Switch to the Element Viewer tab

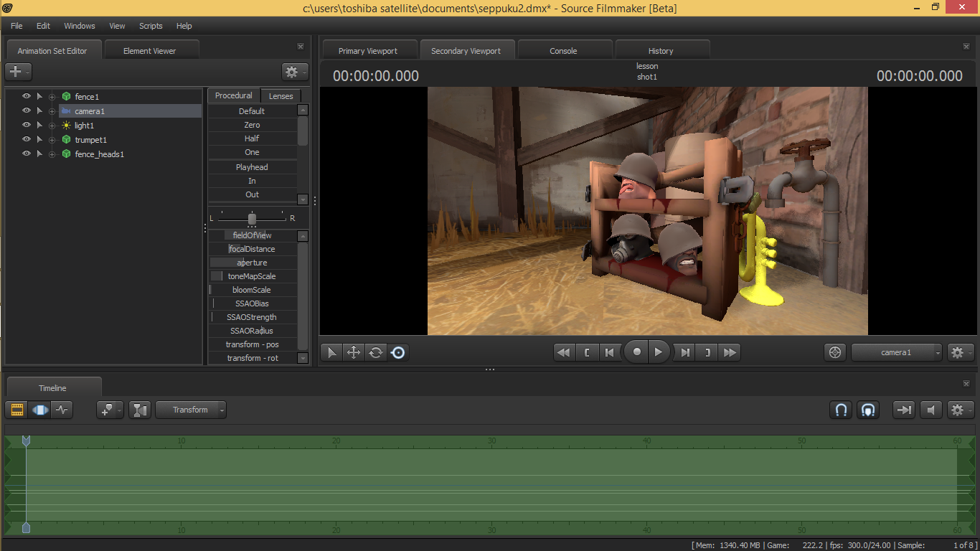pos(149,50)
